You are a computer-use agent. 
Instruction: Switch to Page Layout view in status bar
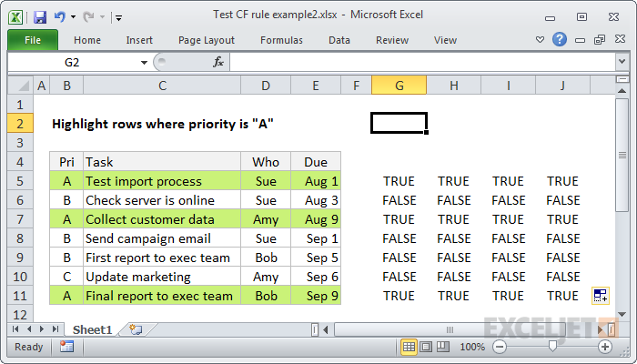tap(427, 347)
